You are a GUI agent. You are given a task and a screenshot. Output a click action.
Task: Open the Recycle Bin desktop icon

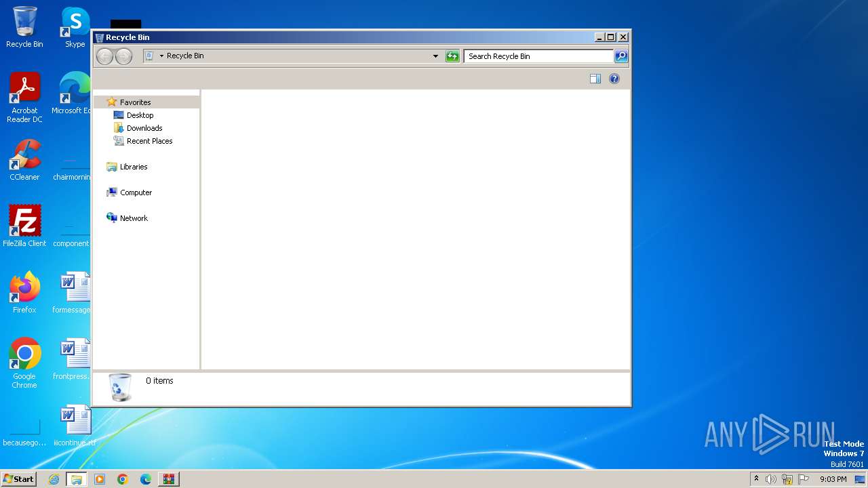[24, 27]
